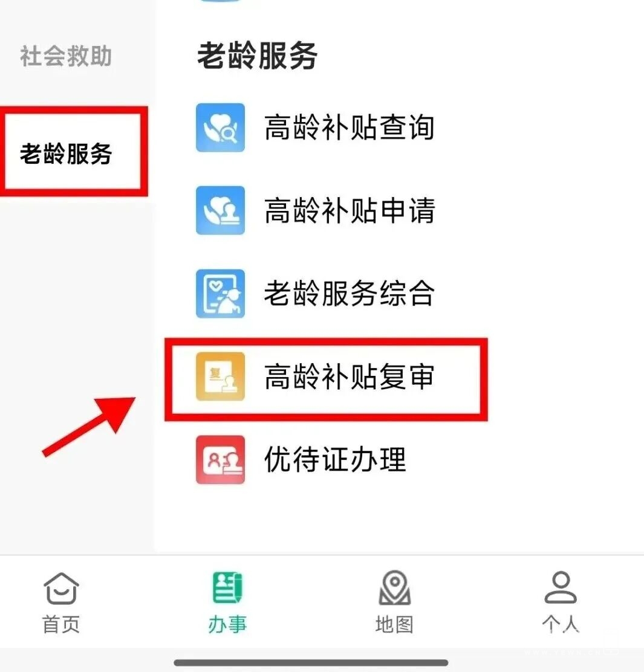Image resolution: width=644 pixels, height=672 pixels.
Task: Tap the bottom home indicator bar
Action: [311, 663]
